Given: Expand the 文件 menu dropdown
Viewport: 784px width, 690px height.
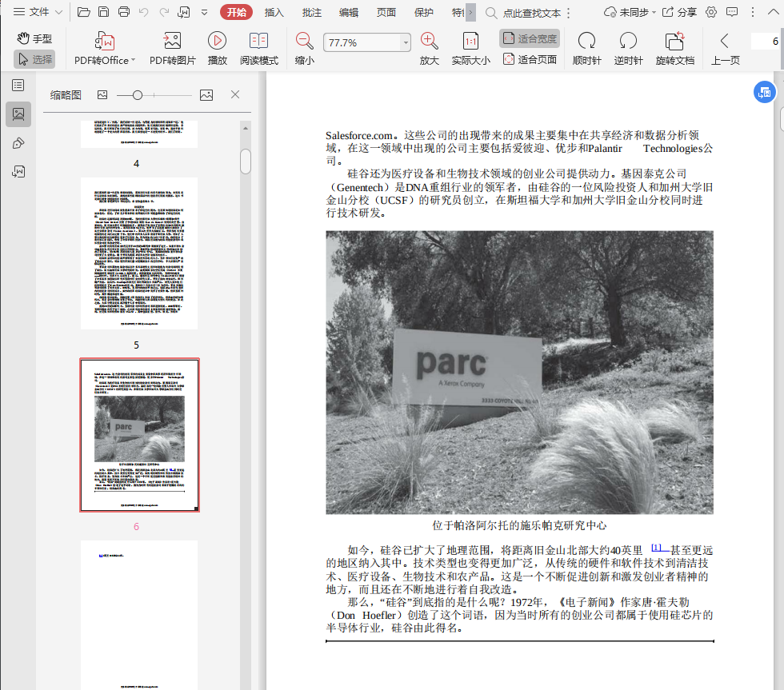Looking at the screenshot, I should click(x=38, y=12).
